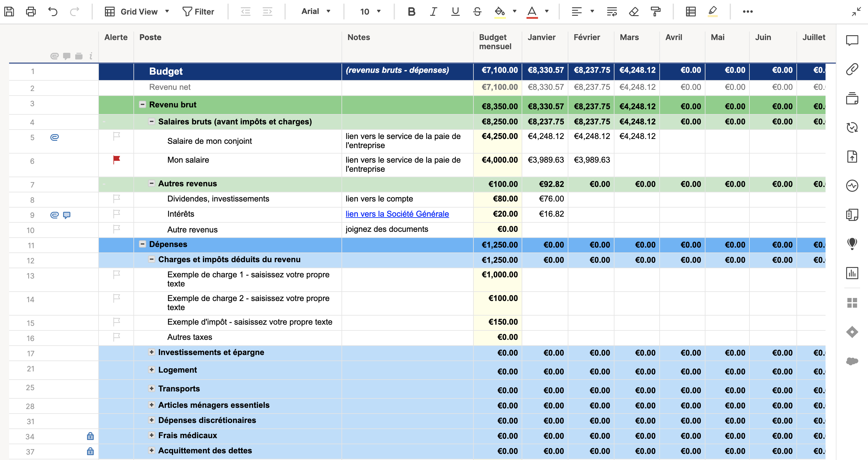
Task: Open the Publish panel icon
Action: (852, 157)
